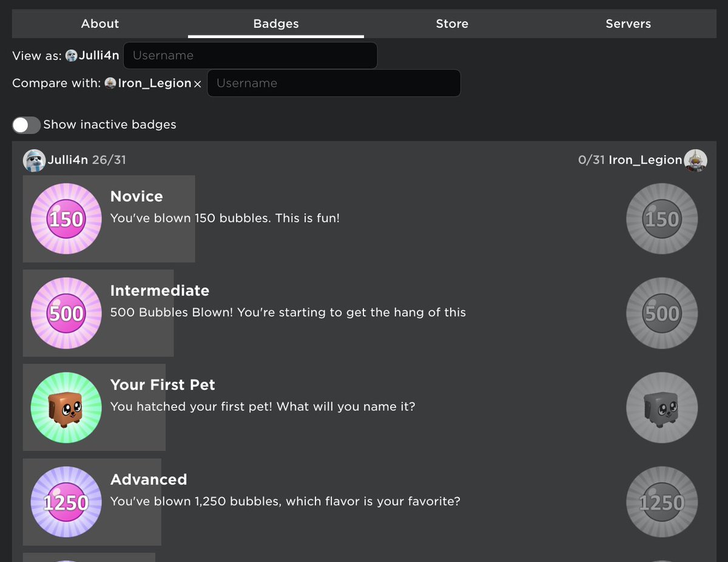Click text "You've blown 150 bubbles. This is fun!"
The width and height of the screenshot is (728, 562).
click(225, 218)
